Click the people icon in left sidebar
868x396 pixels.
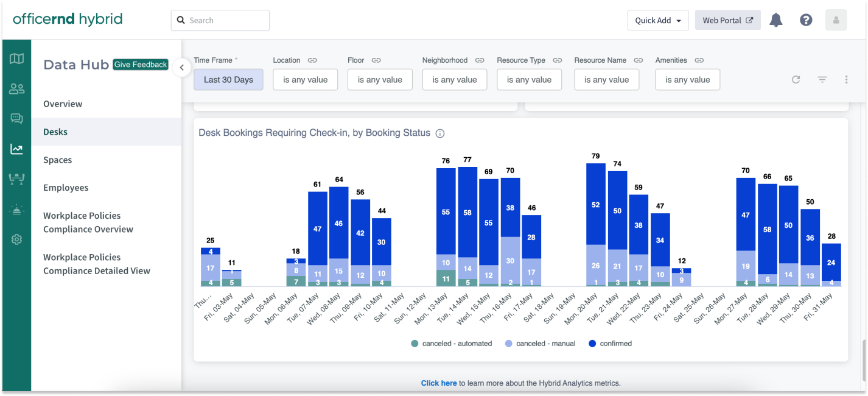click(x=16, y=89)
